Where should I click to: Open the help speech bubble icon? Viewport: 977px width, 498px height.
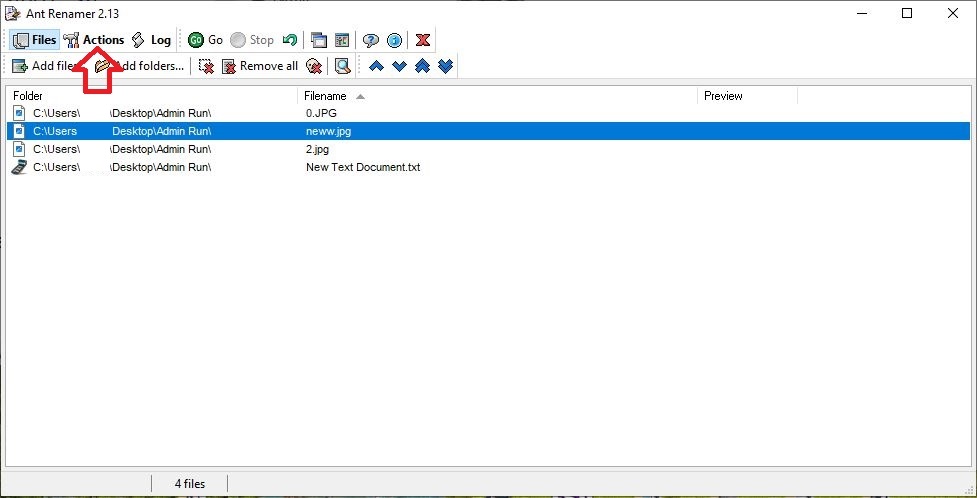point(371,40)
